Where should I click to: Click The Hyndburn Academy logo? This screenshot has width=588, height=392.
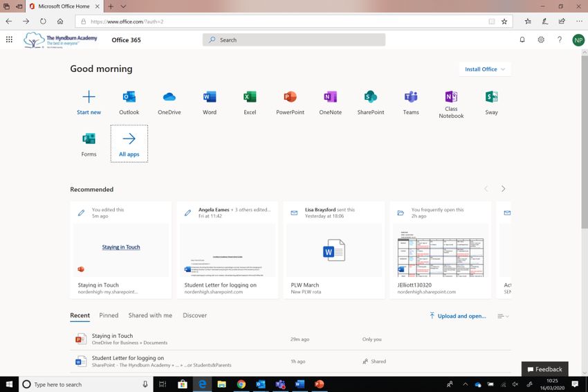[x=60, y=39]
